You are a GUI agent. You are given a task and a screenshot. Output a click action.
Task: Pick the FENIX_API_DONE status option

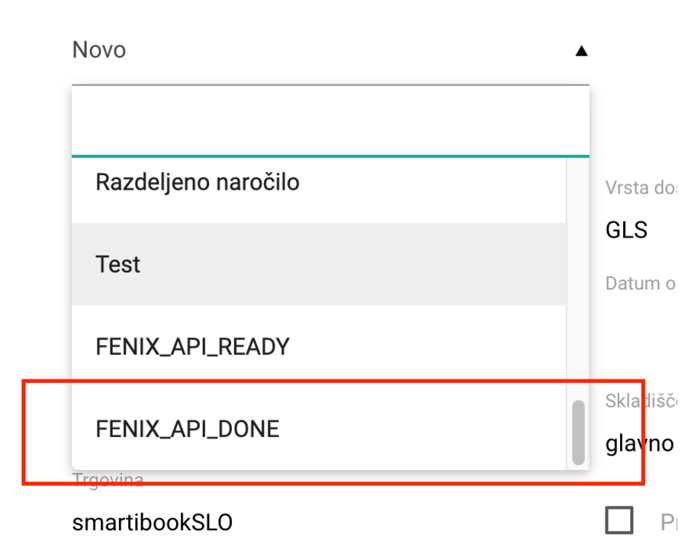319,429
